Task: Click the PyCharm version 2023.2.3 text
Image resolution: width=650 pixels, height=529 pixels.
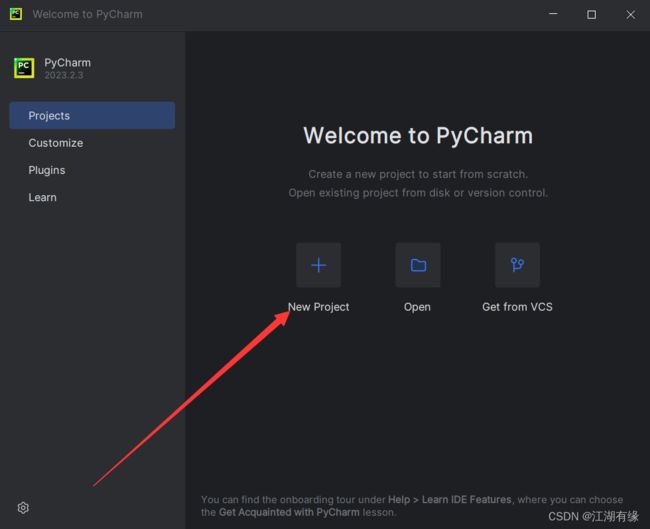Action: 64,75
